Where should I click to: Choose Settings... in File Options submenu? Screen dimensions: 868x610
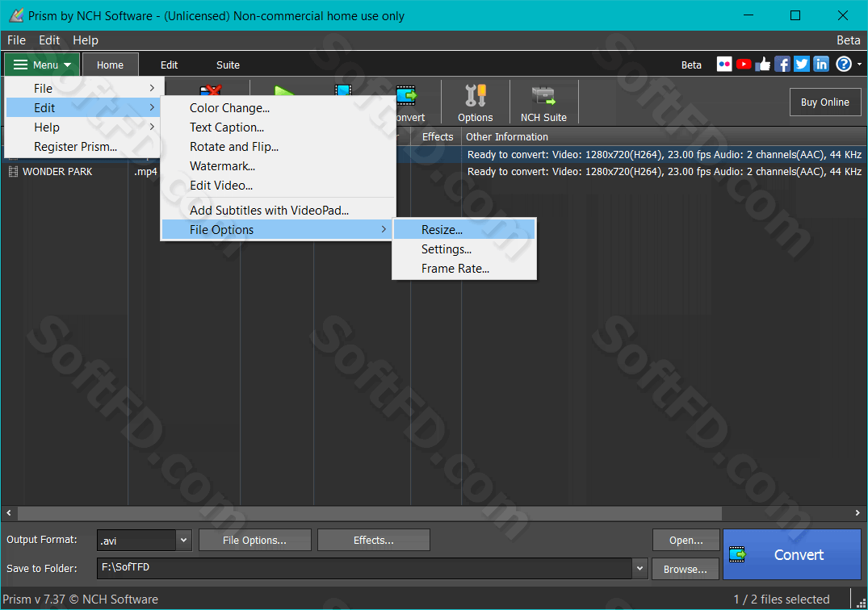coord(464,249)
